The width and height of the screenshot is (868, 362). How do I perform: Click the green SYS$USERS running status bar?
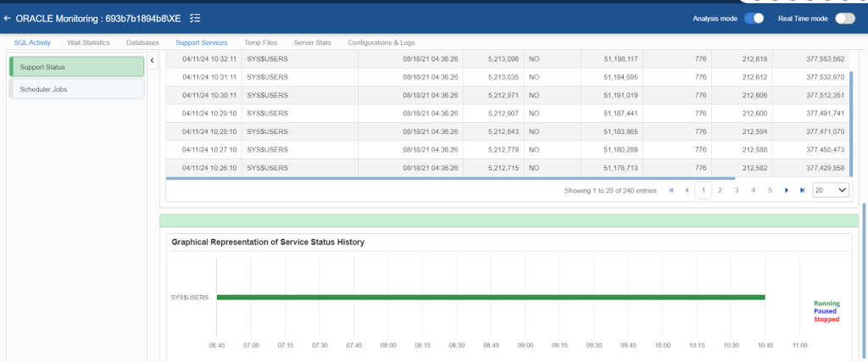click(x=490, y=297)
